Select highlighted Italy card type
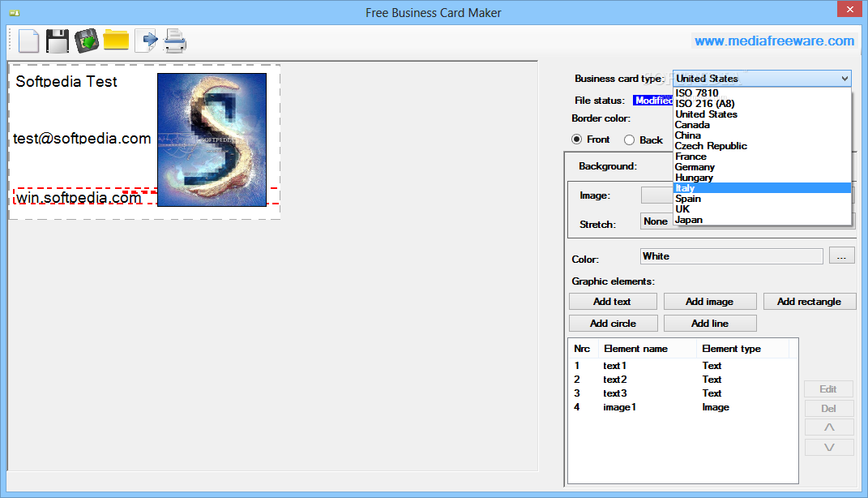The width and height of the screenshot is (868, 498). click(x=763, y=188)
